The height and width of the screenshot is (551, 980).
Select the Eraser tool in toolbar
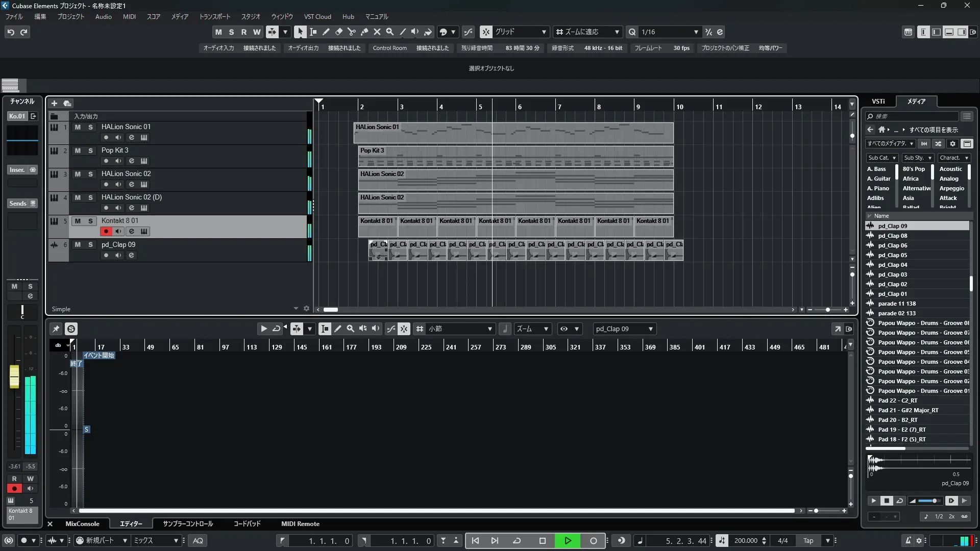[338, 32]
